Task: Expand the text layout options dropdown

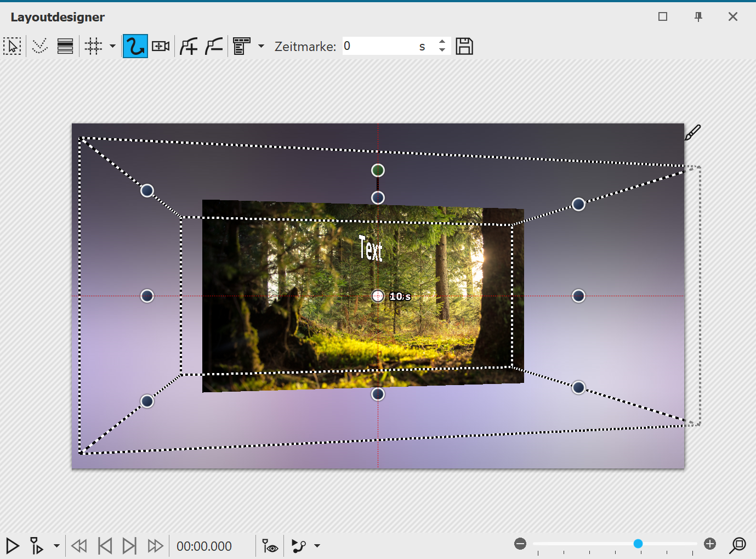Action: [261, 46]
